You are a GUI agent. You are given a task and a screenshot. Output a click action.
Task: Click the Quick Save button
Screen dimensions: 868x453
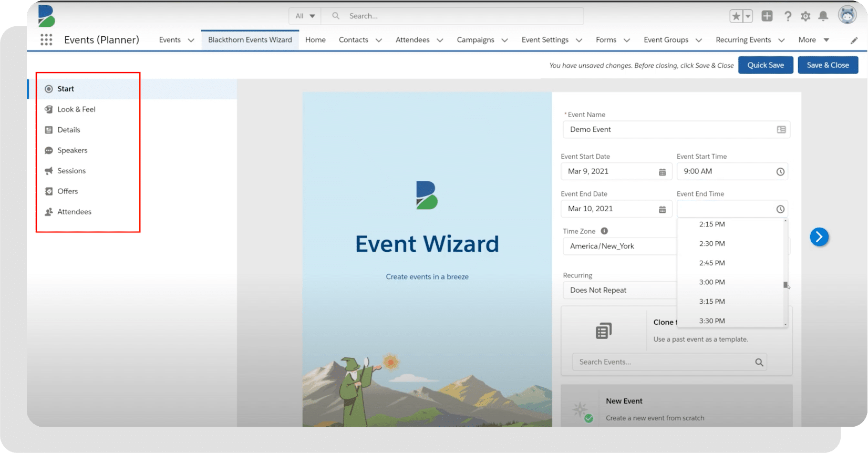pyautogui.click(x=766, y=65)
